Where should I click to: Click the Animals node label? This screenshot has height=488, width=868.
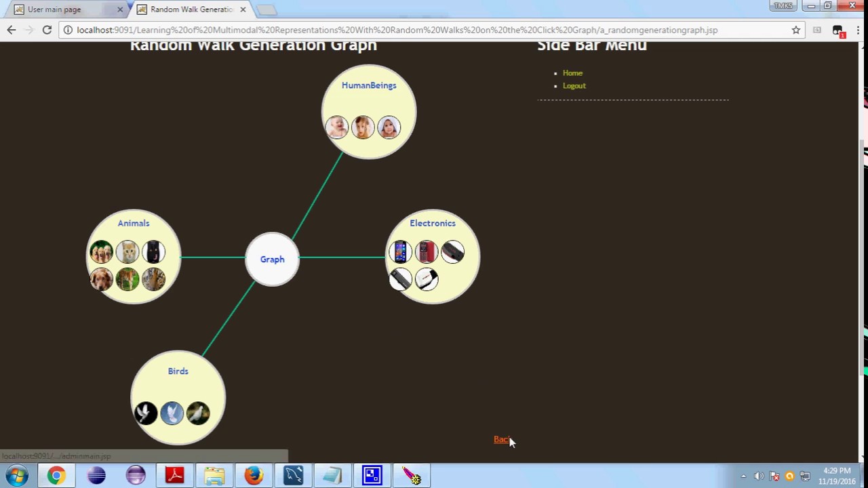(x=134, y=223)
